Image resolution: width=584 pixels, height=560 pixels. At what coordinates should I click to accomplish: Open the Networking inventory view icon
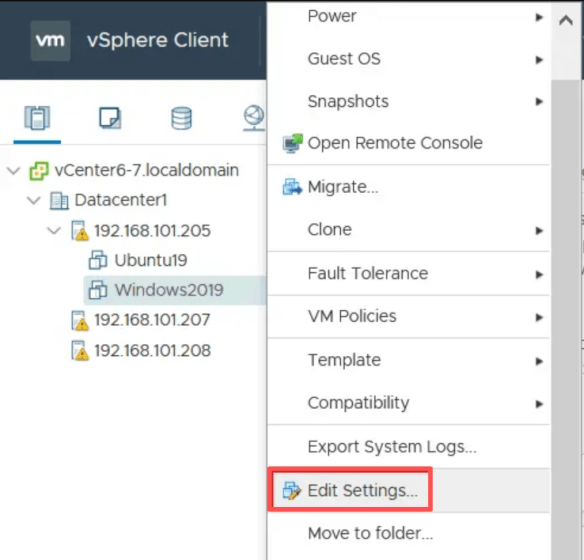(x=254, y=118)
